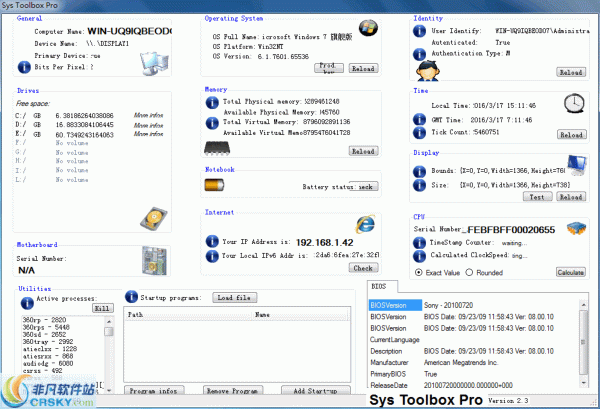
Task: Click the battery icon in Notebook section
Action: (x=214, y=185)
